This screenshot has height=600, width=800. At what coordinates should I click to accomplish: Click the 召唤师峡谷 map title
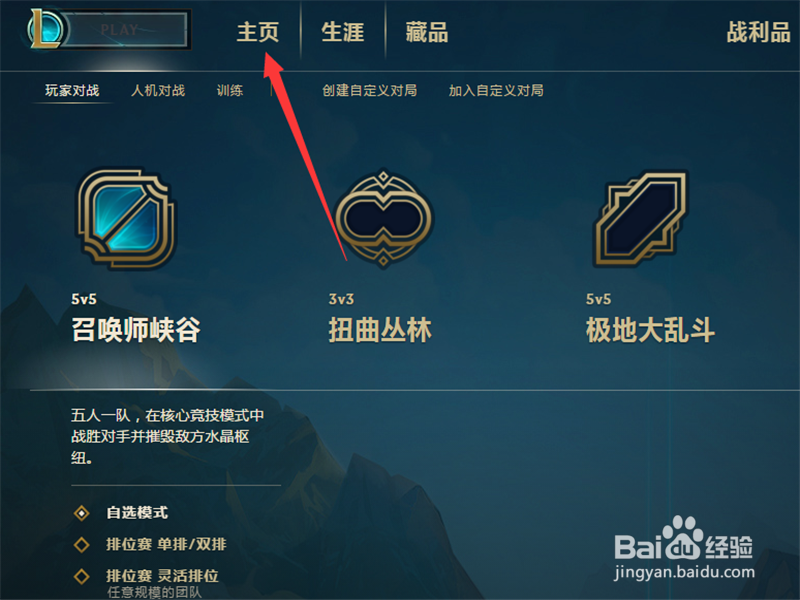click(x=136, y=330)
